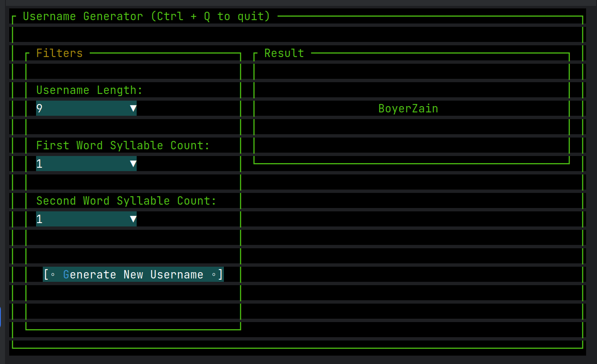The width and height of the screenshot is (597, 364).
Task: Expand the First Word Syllable Count selector
Action: (86, 164)
